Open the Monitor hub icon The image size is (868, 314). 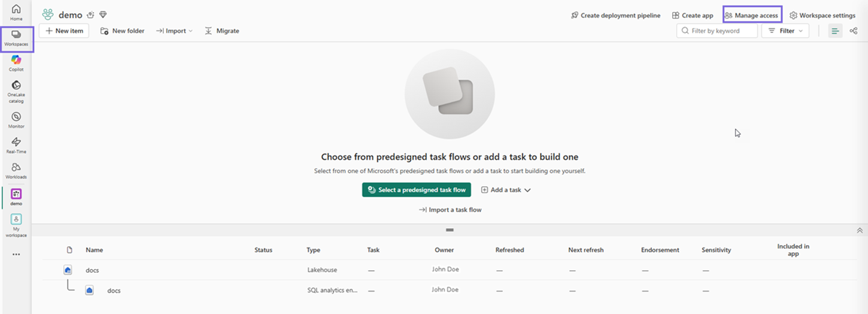click(16, 120)
